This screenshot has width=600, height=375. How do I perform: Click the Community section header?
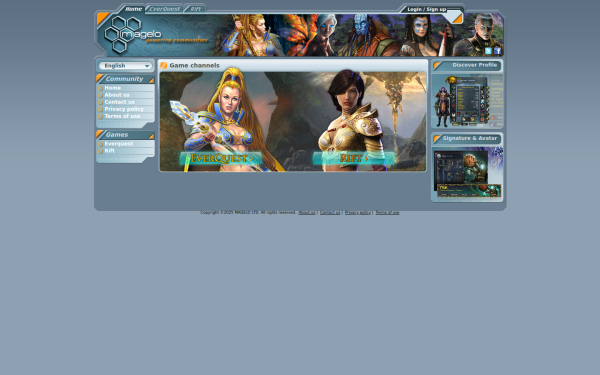[125, 79]
